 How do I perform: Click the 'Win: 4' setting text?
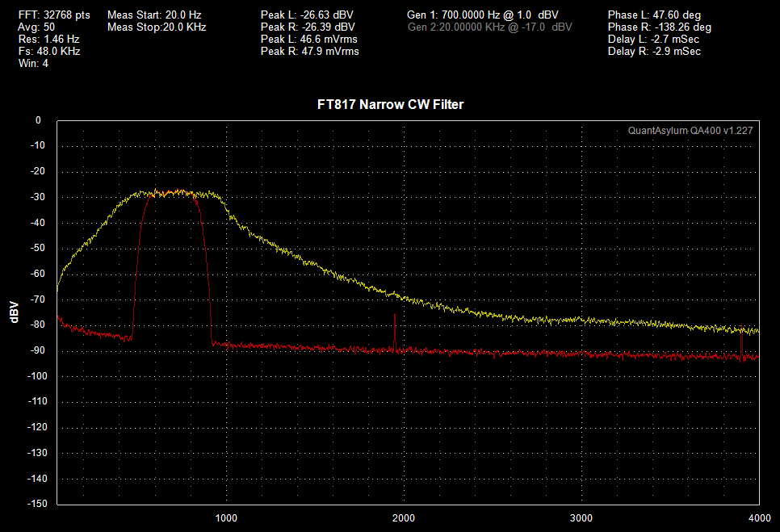[x=33, y=63]
